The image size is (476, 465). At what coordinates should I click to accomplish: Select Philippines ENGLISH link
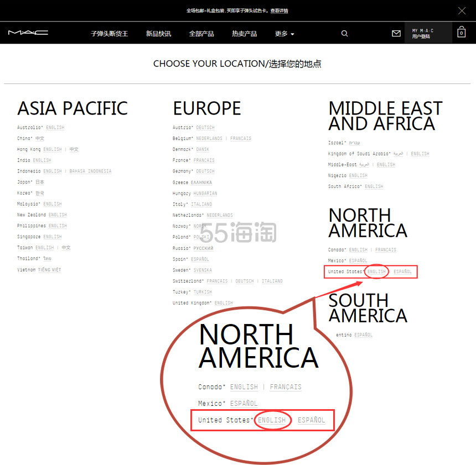coord(58,226)
